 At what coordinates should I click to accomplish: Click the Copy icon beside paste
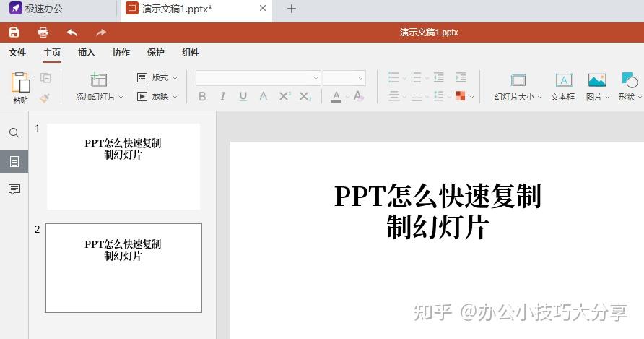45,77
